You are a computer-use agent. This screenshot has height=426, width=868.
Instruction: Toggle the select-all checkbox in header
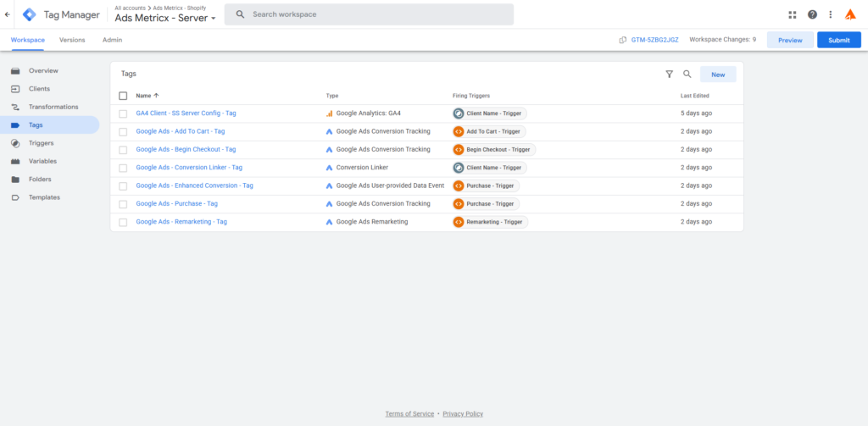pos(123,96)
